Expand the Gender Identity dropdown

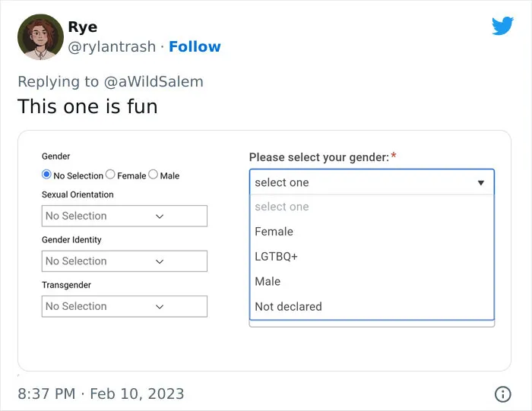click(x=125, y=261)
